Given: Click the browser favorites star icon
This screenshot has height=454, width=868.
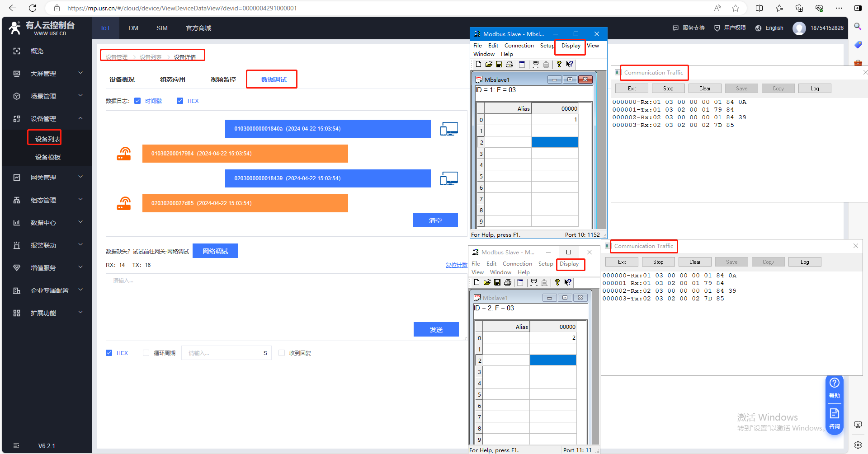Looking at the screenshot, I should [x=736, y=8].
